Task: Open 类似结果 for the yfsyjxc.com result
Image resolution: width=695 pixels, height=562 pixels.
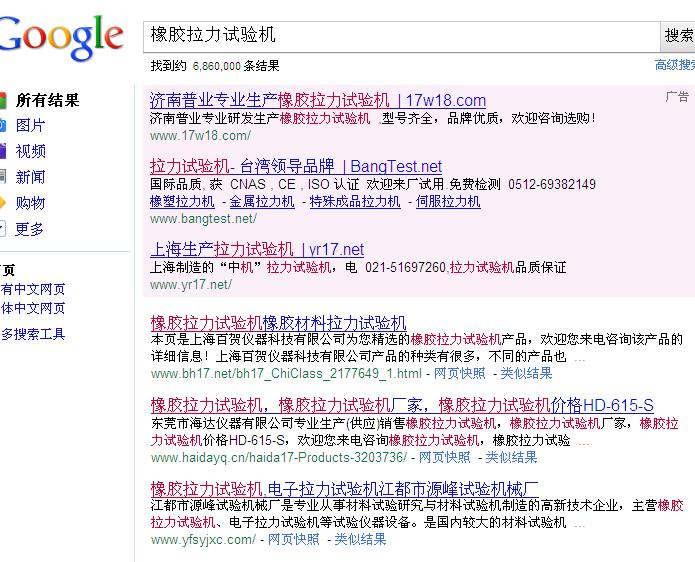Action: [x=360, y=539]
